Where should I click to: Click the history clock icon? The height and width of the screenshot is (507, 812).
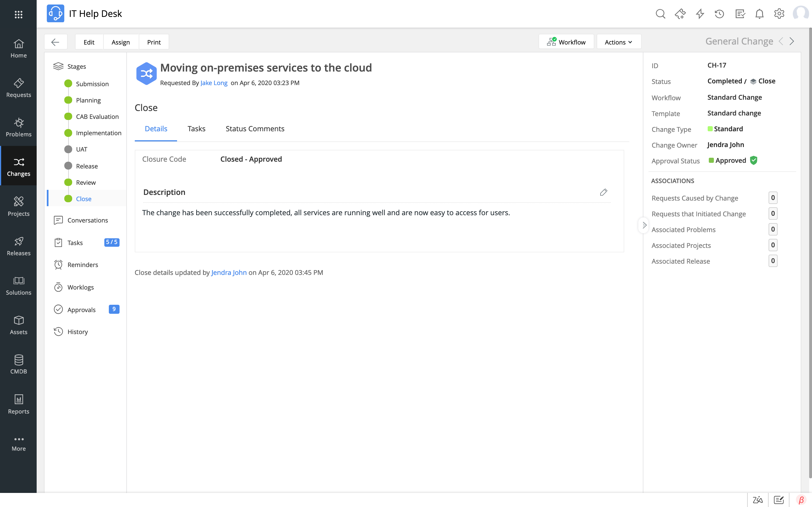tap(58, 332)
